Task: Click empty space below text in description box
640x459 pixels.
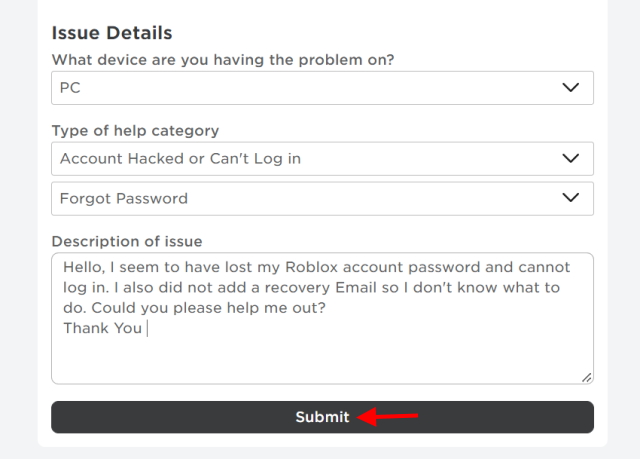Action: pos(320,360)
